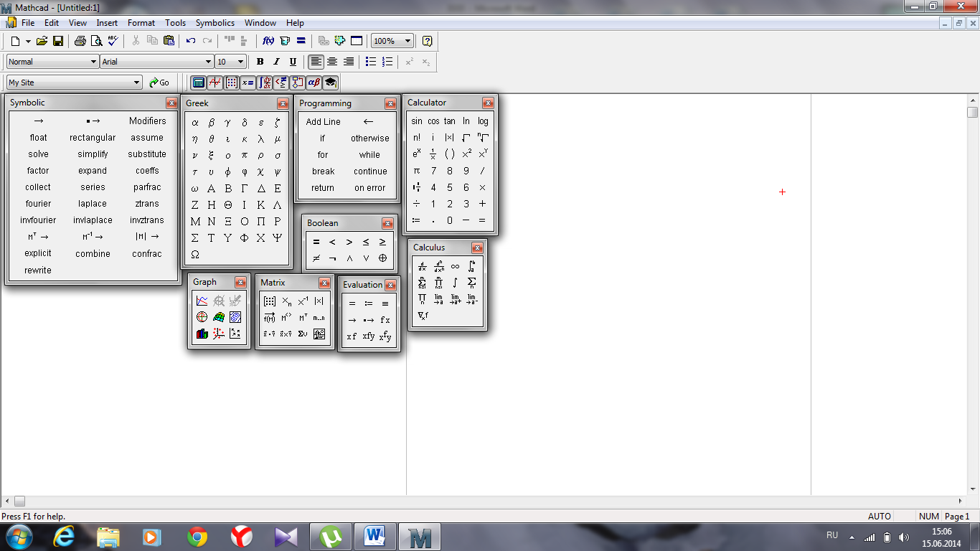Open the Help menu
Image resolution: width=980 pixels, height=551 pixels.
coord(295,23)
